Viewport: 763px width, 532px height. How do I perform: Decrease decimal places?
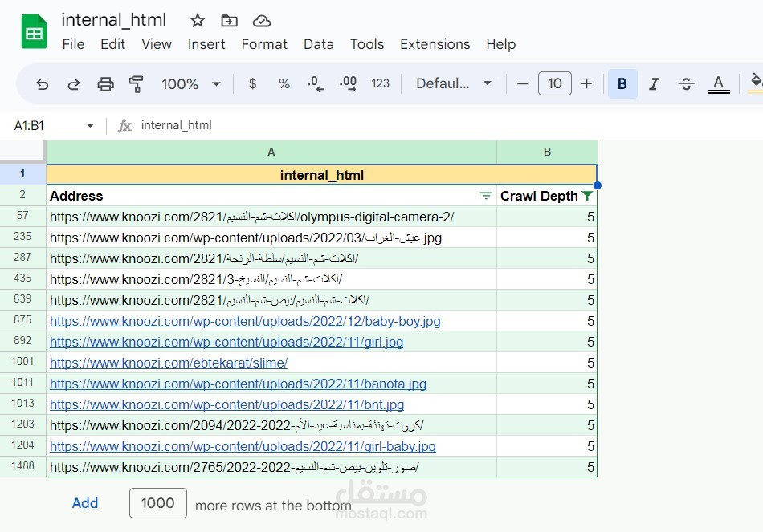(316, 83)
